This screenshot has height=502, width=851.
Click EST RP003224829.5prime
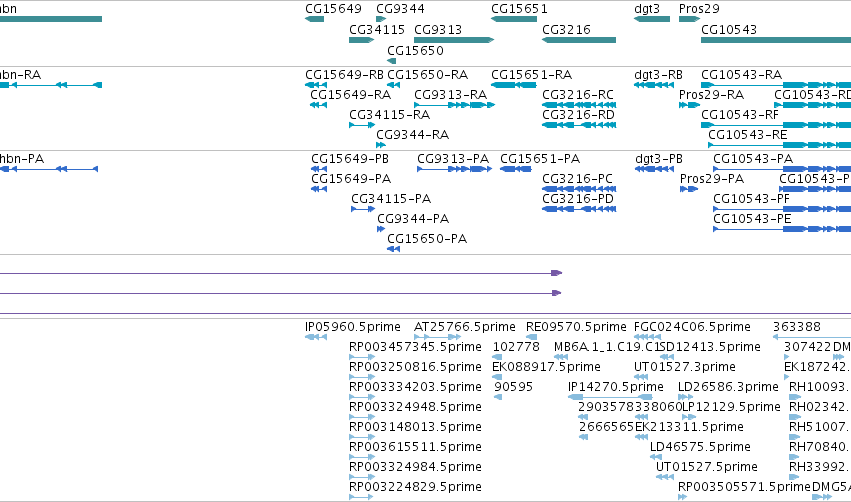(415, 487)
